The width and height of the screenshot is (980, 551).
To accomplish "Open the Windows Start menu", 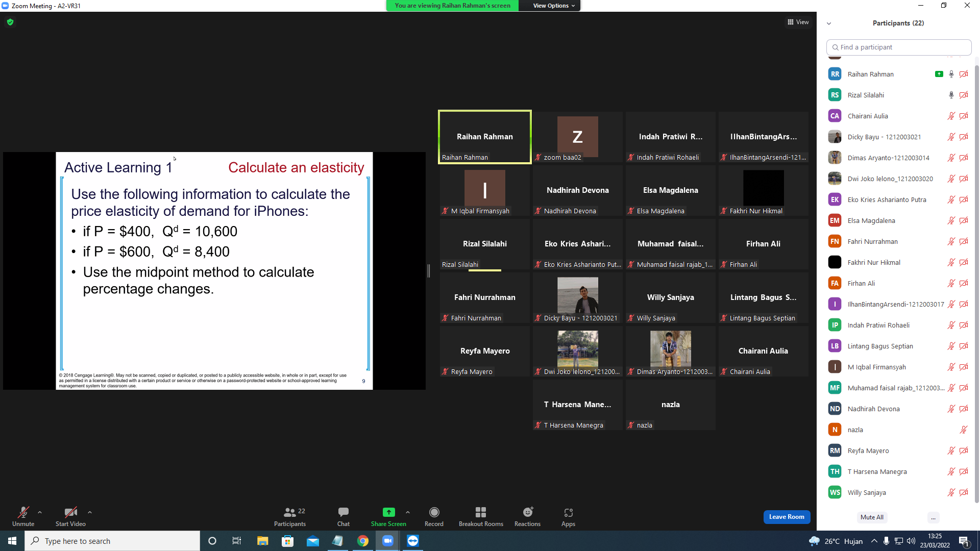I will pos(12,541).
